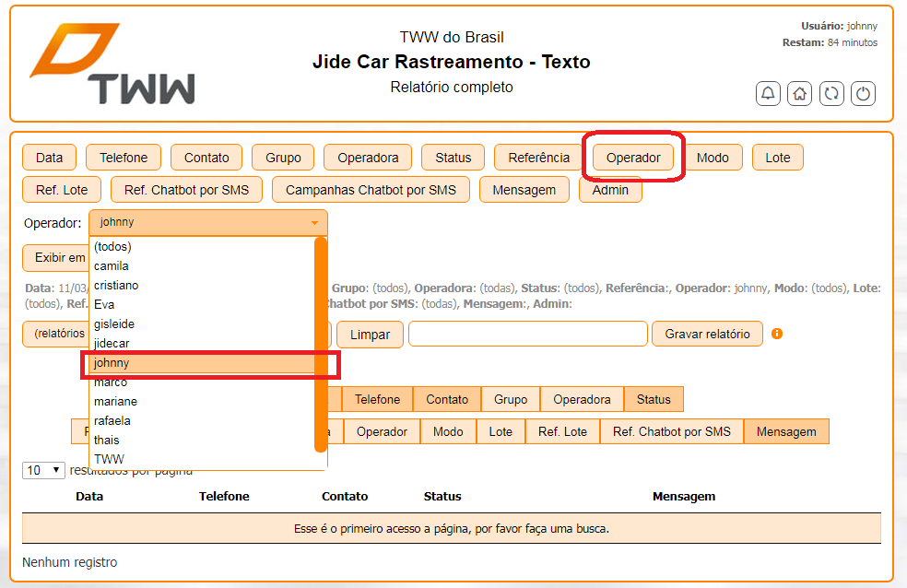Open the Data filter button

click(x=49, y=158)
